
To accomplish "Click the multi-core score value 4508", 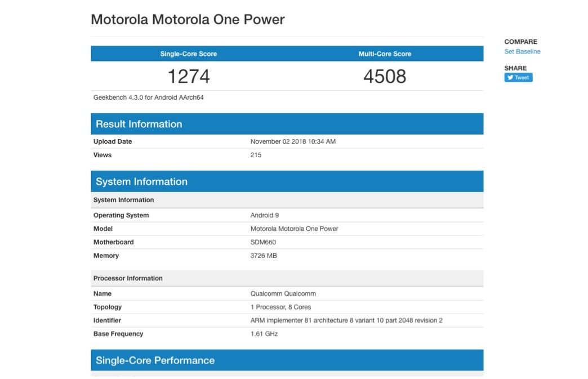I will point(385,76).
